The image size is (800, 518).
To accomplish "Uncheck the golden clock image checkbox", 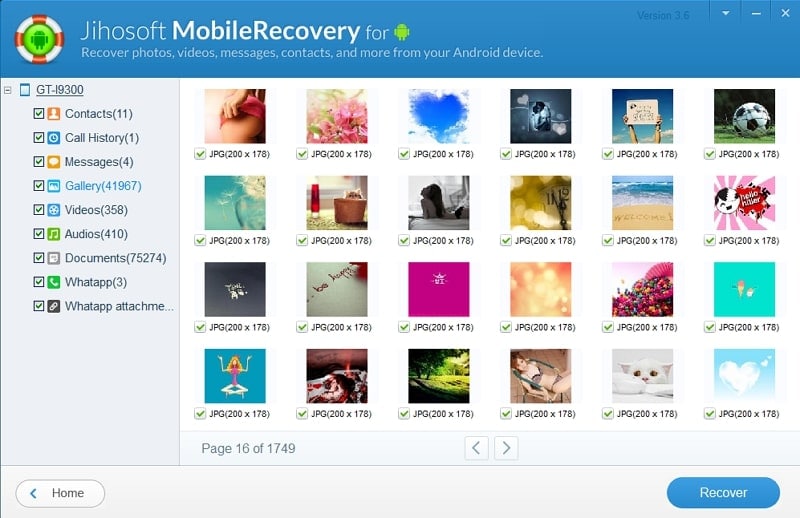I will (x=506, y=240).
